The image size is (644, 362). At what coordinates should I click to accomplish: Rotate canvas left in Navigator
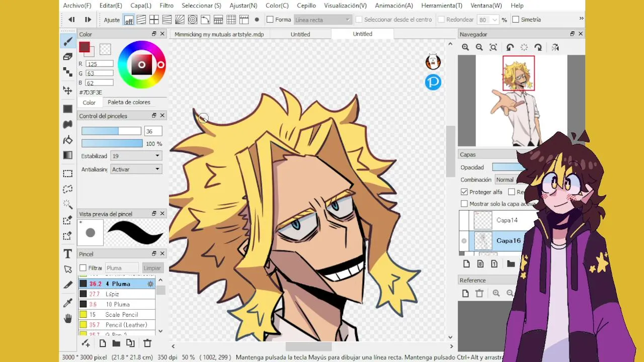[510, 47]
